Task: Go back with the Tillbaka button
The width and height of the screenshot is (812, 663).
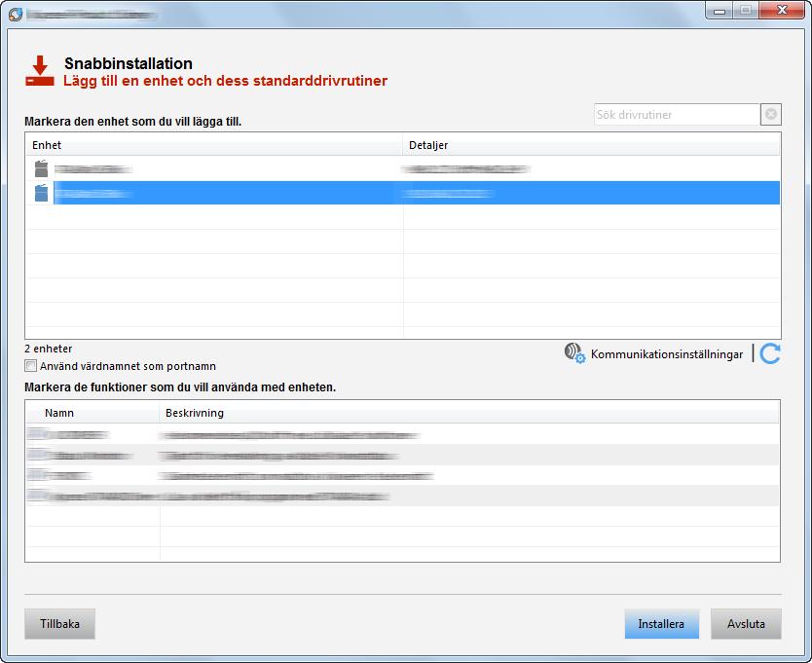Action: click(59, 624)
